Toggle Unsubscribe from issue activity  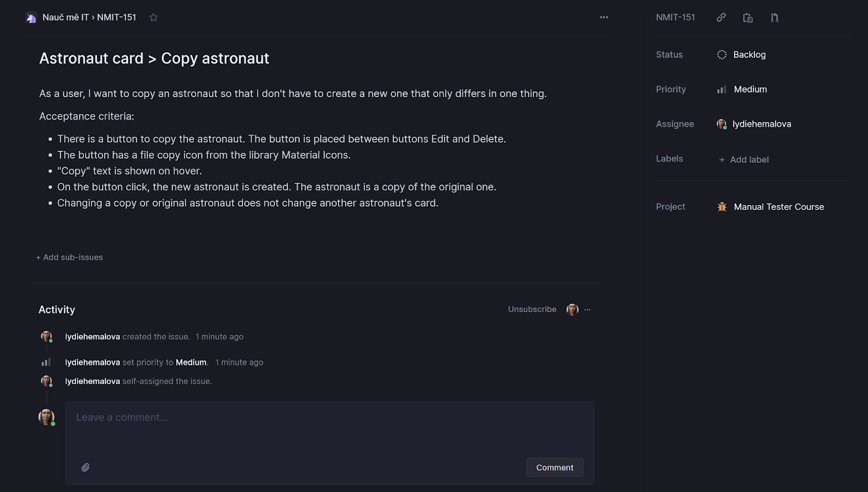click(532, 309)
